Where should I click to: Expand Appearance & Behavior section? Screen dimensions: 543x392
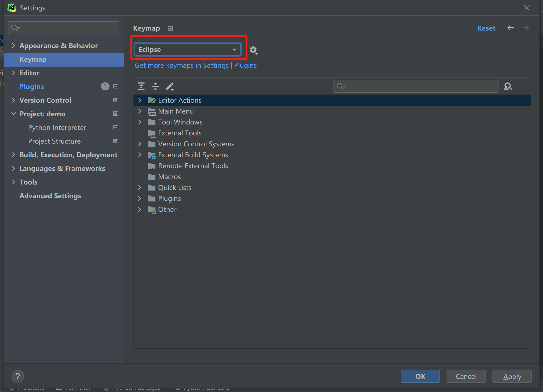click(13, 45)
